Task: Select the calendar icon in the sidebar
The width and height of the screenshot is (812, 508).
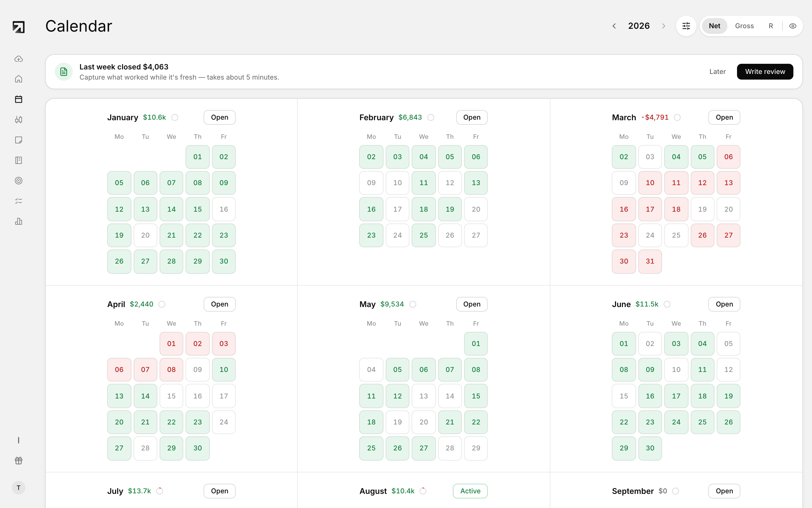Action: tap(18, 99)
